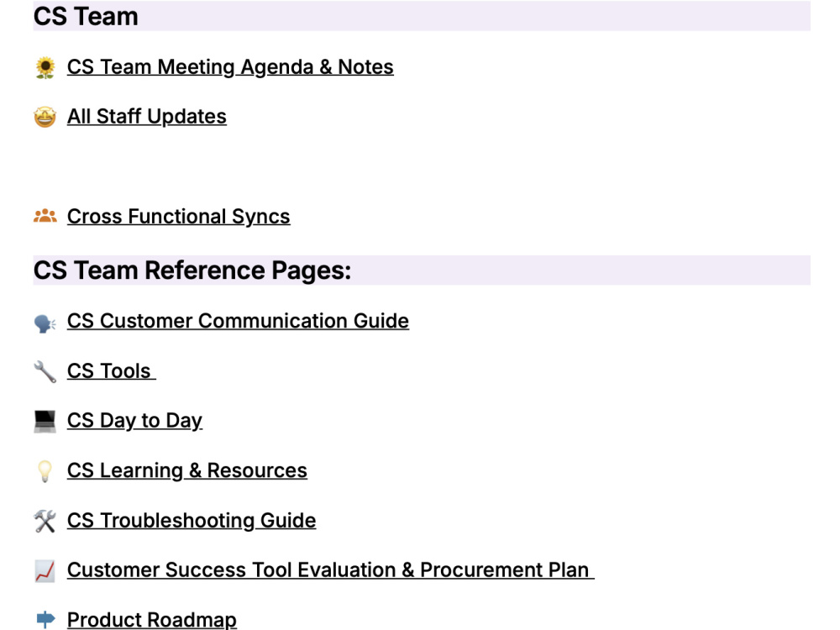840x630 pixels.
Task: Open the CS Tools page link
Action: tap(112, 371)
